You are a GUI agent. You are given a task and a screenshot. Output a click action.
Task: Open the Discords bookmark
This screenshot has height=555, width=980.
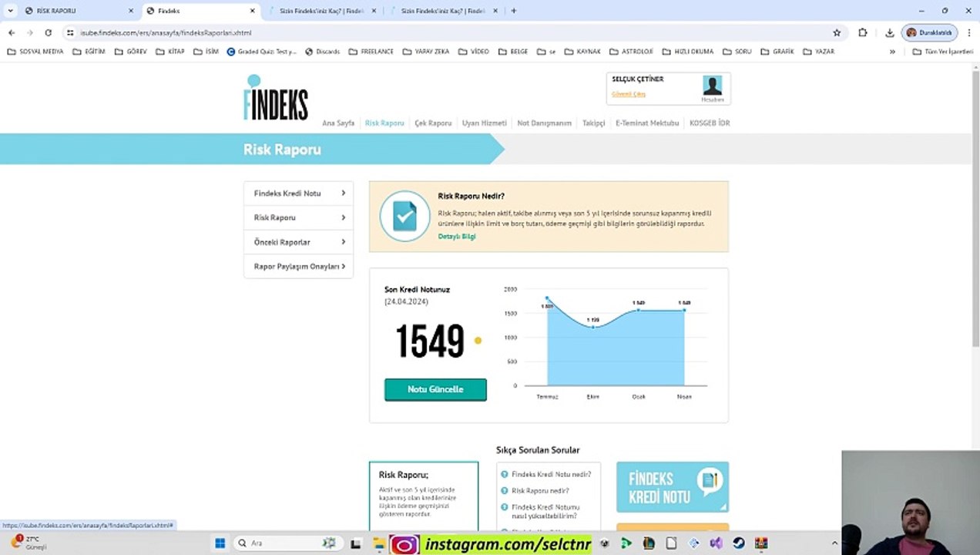[322, 52]
